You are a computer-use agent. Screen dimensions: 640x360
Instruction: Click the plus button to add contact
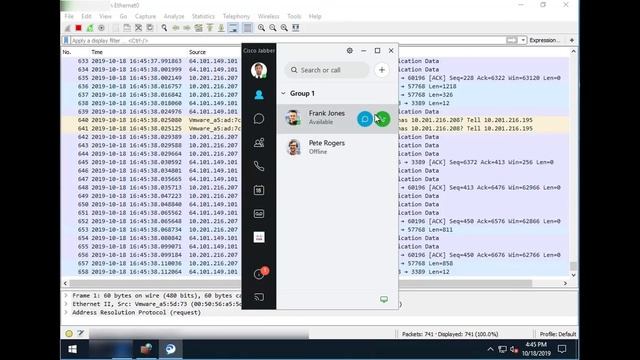point(382,70)
